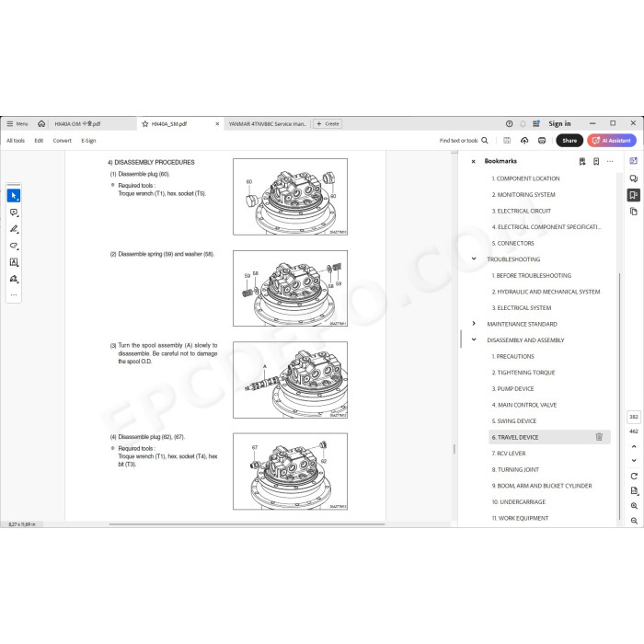Image resolution: width=644 pixels, height=644 pixels.
Task: Click the Share button
Action: click(569, 141)
